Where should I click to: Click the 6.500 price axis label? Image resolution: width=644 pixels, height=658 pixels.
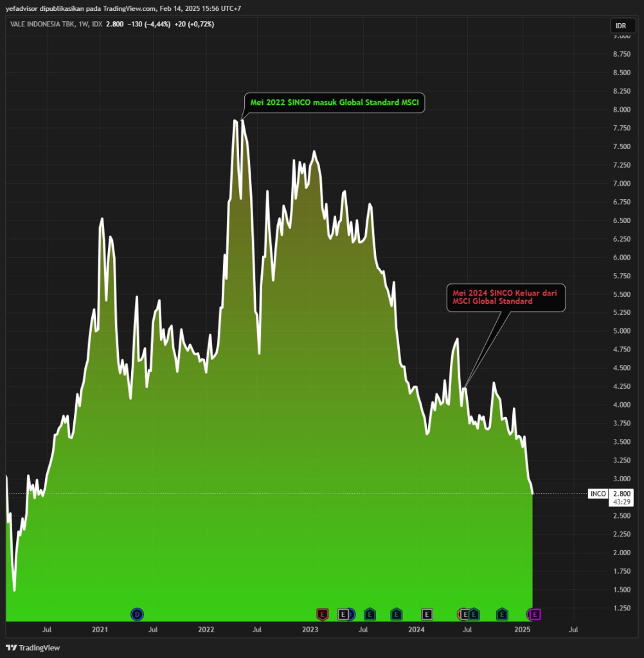622,220
